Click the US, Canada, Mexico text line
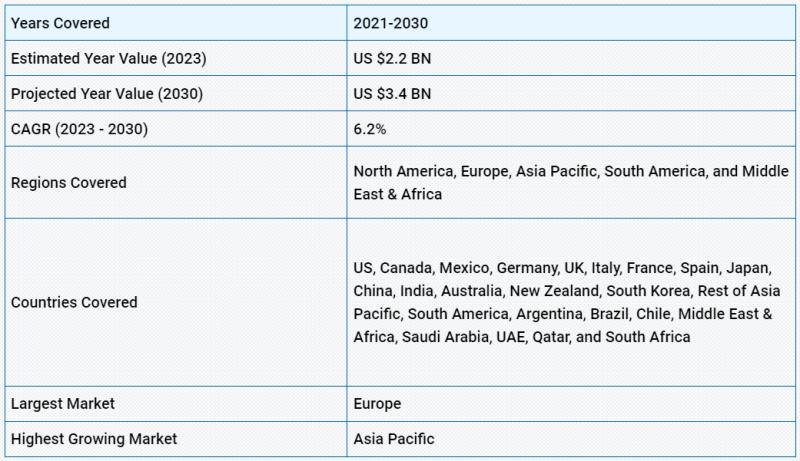This screenshot has height=461, width=800. (562, 268)
